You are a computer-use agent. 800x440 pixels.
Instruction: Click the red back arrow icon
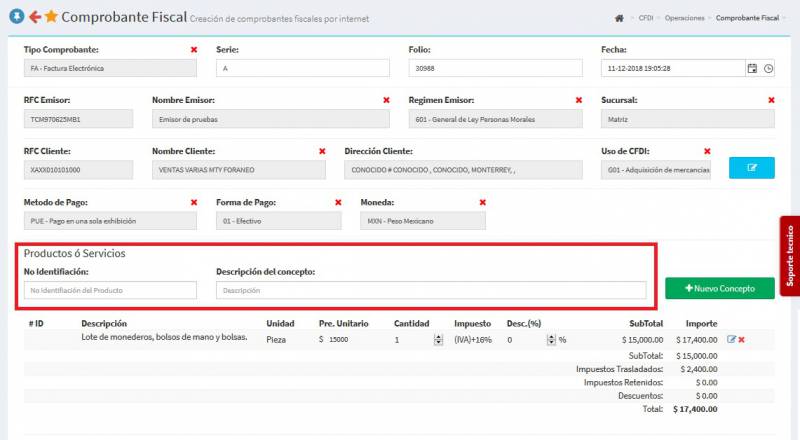pyautogui.click(x=34, y=17)
